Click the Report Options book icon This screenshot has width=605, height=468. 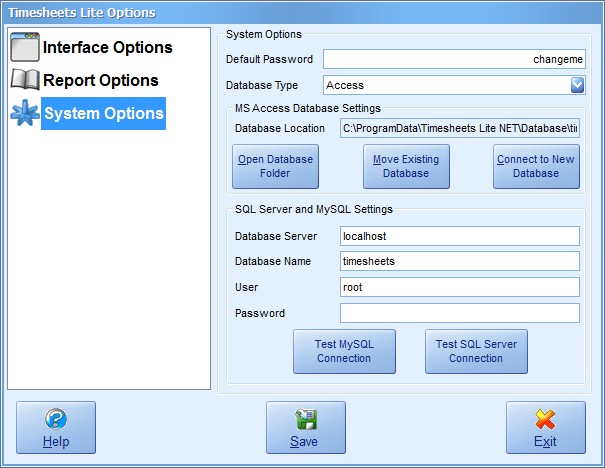(x=25, y=79)
